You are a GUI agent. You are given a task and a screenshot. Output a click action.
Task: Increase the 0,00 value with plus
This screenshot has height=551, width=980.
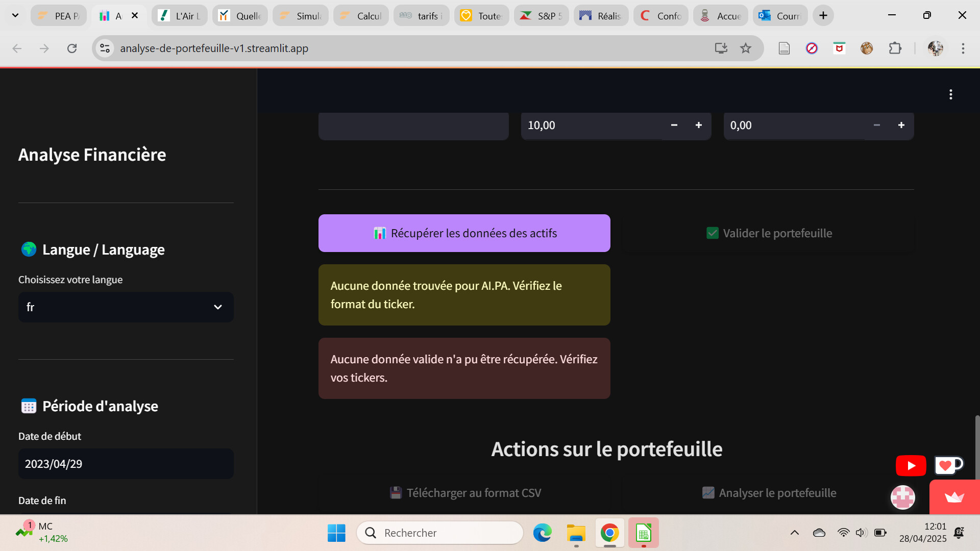click(901, 126)
